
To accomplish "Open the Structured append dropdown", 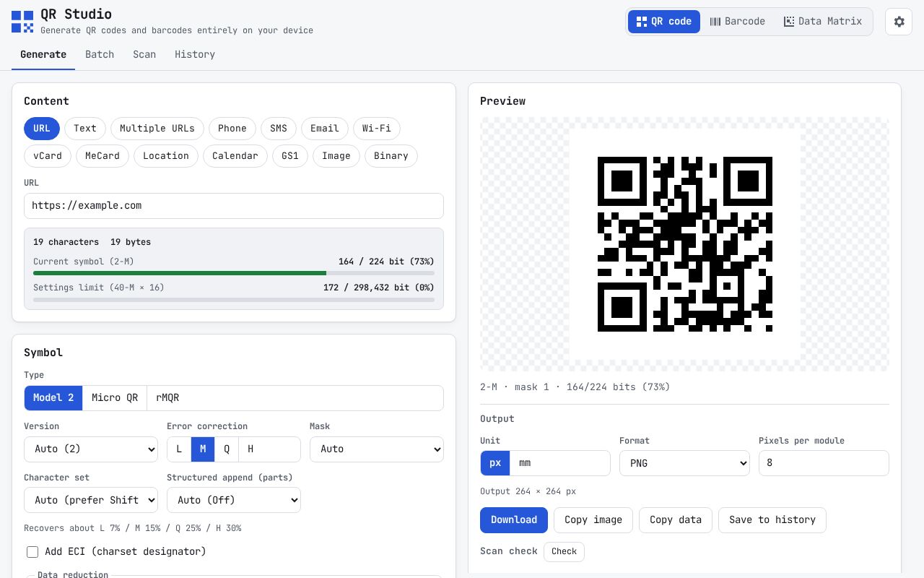I will pyautogui.click(x=234, y=500).
